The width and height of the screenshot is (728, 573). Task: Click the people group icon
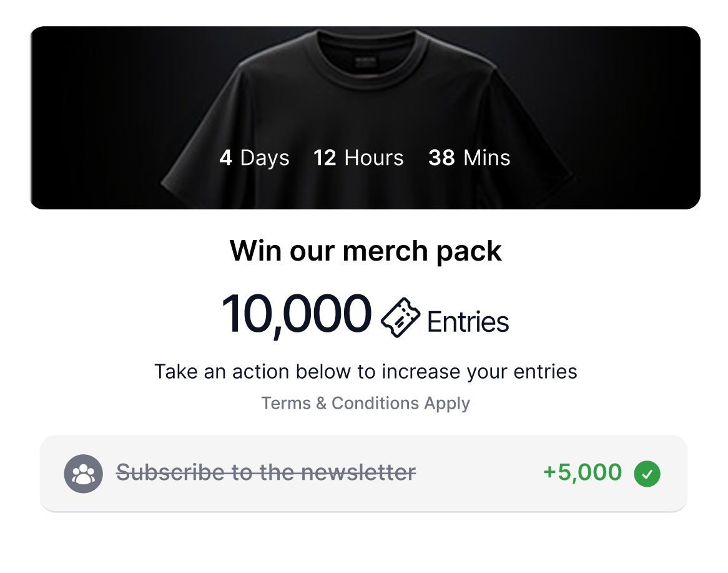[x=83, y=473]
